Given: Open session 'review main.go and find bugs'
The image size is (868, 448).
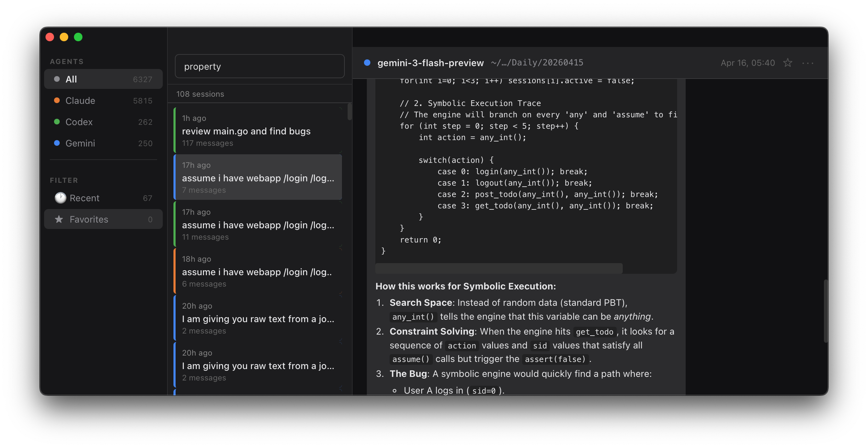Looking at the screenshot, I should coord(246,131).
